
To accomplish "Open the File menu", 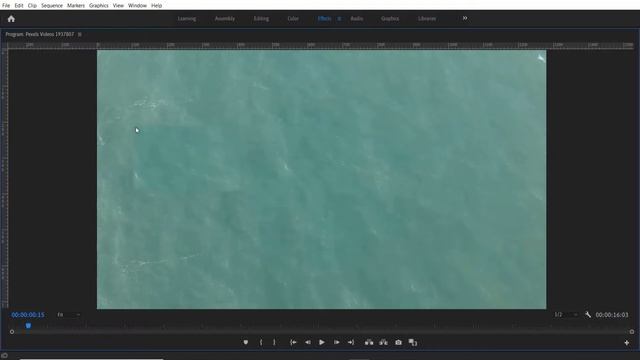I will pyautogui.click(x=6, y=6).
